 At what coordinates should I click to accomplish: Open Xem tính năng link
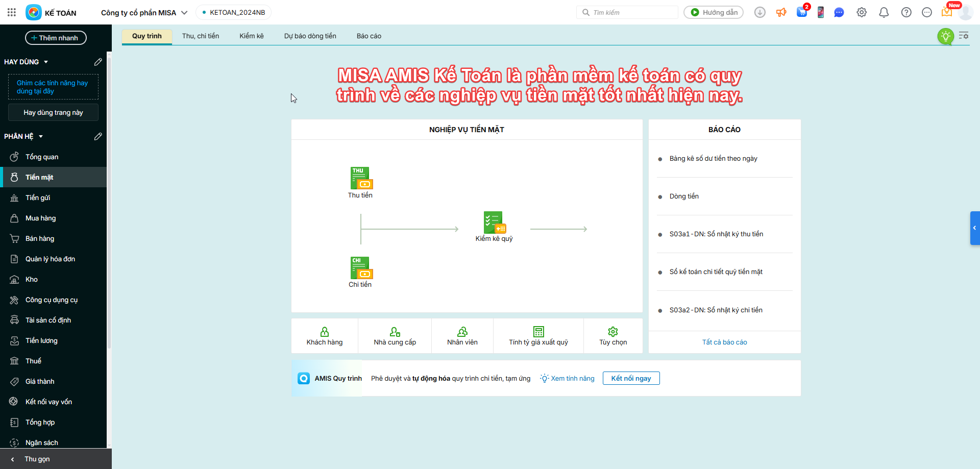coord(568,378)
